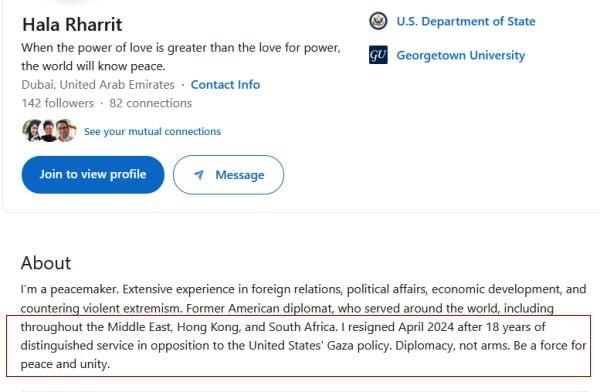
Task: Click the Dubai, United Arab Emirates location text
Action: [98, 85]
